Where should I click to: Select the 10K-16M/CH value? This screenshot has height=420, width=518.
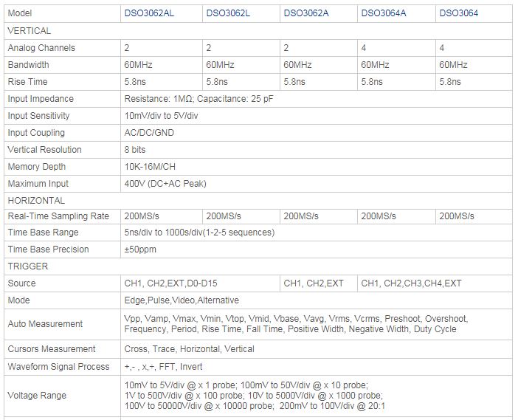[150, 167]
